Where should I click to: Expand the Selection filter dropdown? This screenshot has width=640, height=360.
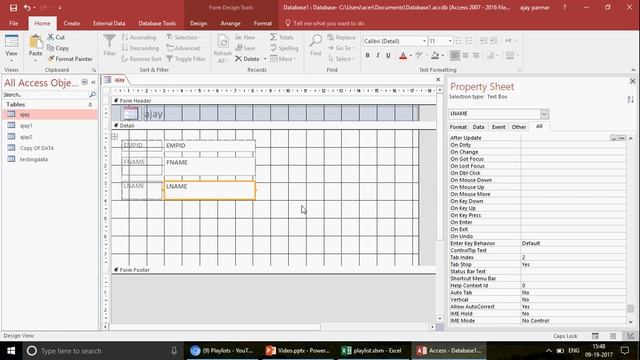(184, 37)
